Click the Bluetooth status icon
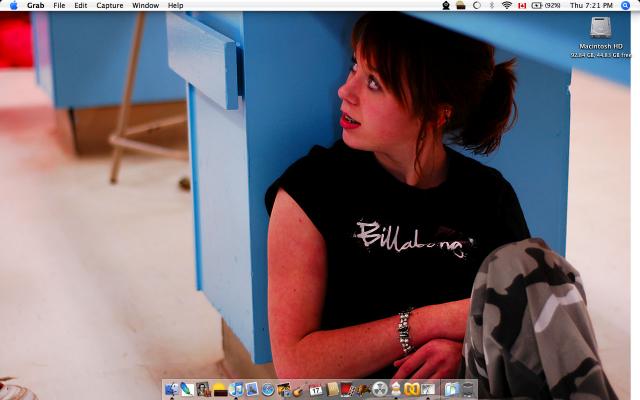 point(491,5)
